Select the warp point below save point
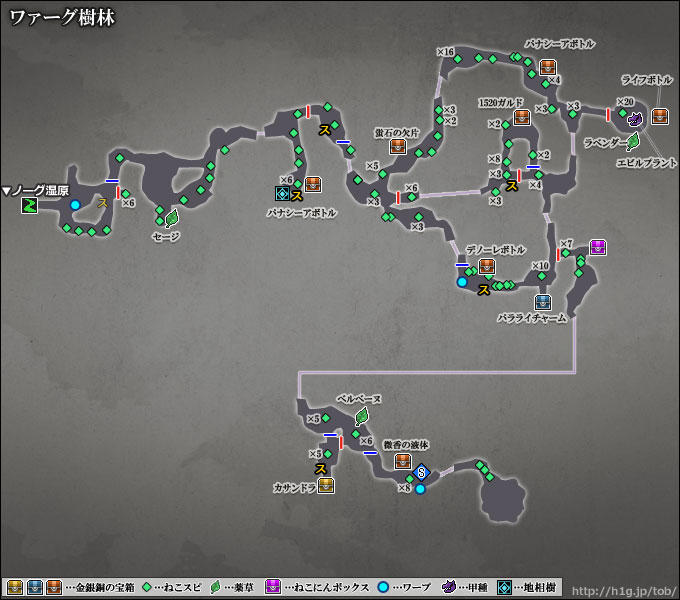 pos(421,489)
